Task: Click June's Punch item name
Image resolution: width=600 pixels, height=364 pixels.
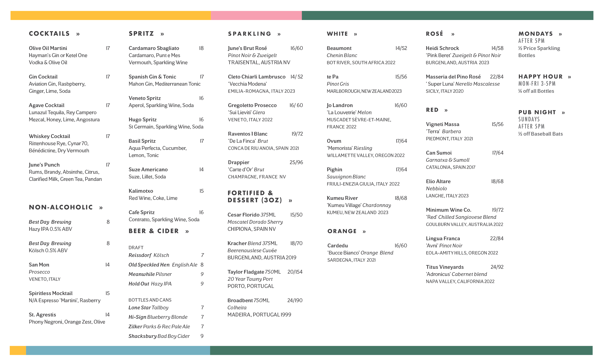Action: coord(44,165)
